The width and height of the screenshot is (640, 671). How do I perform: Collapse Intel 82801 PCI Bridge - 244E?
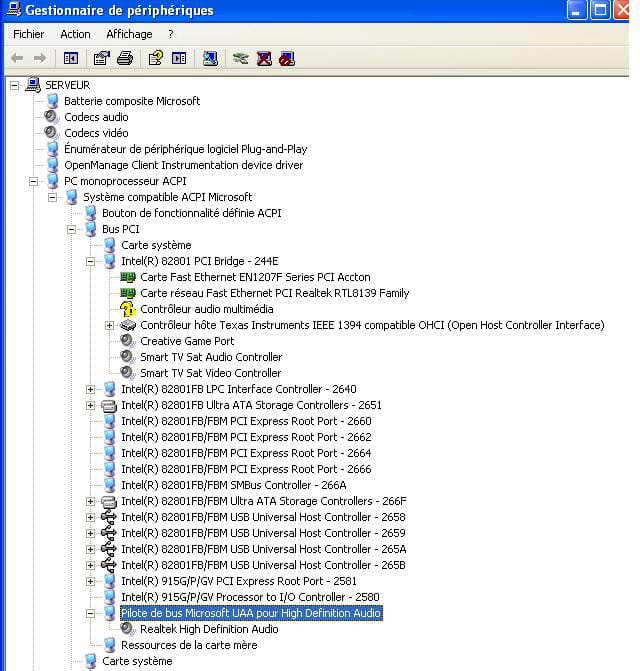pos(90,261)
